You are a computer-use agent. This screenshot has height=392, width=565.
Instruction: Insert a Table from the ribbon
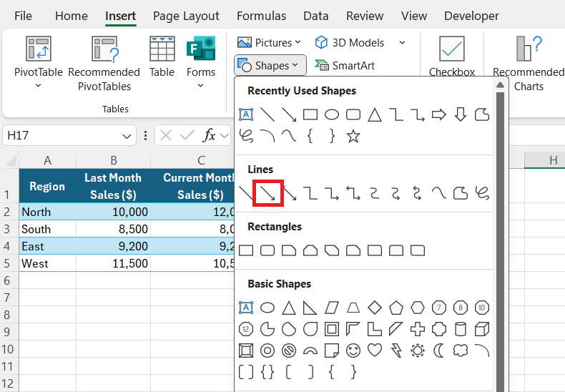[162, 57]
